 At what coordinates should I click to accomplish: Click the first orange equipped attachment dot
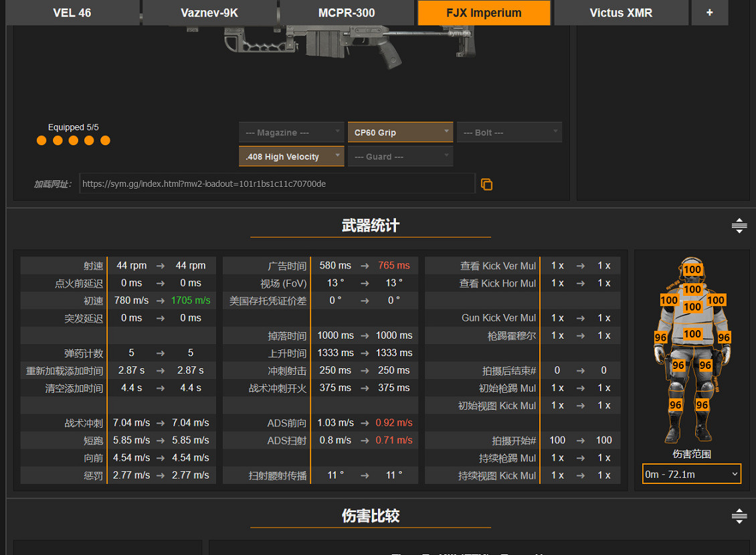41,141
